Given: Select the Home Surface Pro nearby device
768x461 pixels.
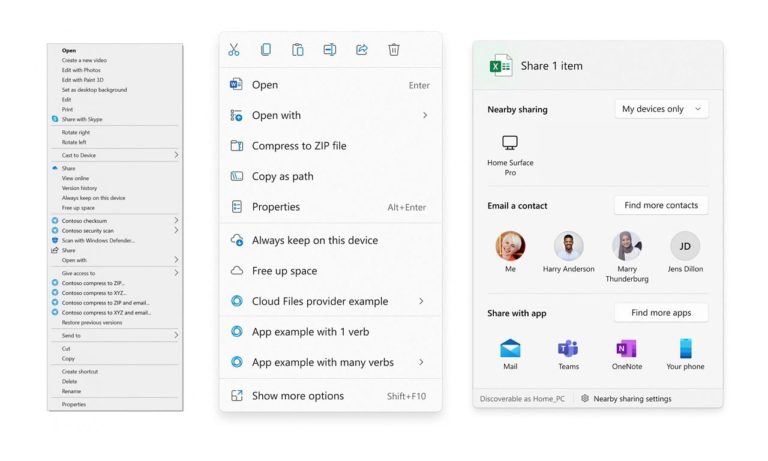Looking at the screenshot, I should click(510, 155).
